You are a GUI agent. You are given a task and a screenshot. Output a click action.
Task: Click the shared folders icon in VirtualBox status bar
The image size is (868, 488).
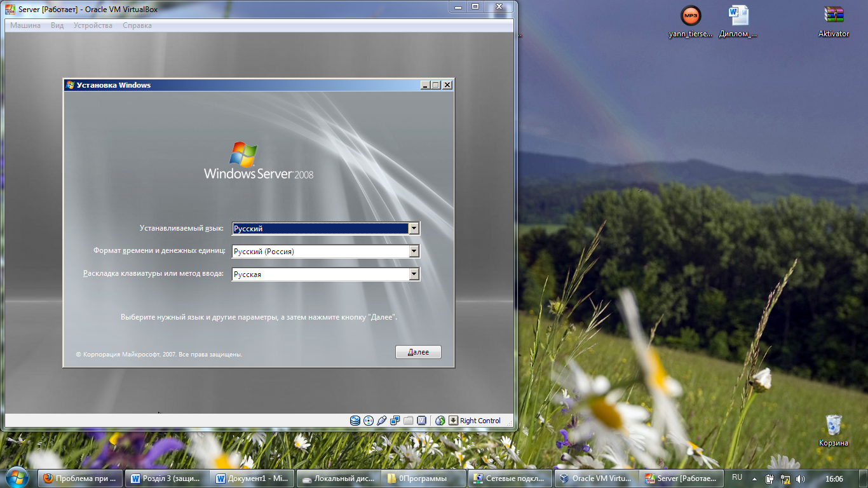pyautogui.click(x=408, y=421)
